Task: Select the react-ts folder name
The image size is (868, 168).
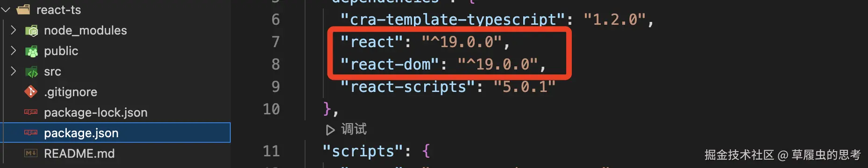Action: point(58,10)
